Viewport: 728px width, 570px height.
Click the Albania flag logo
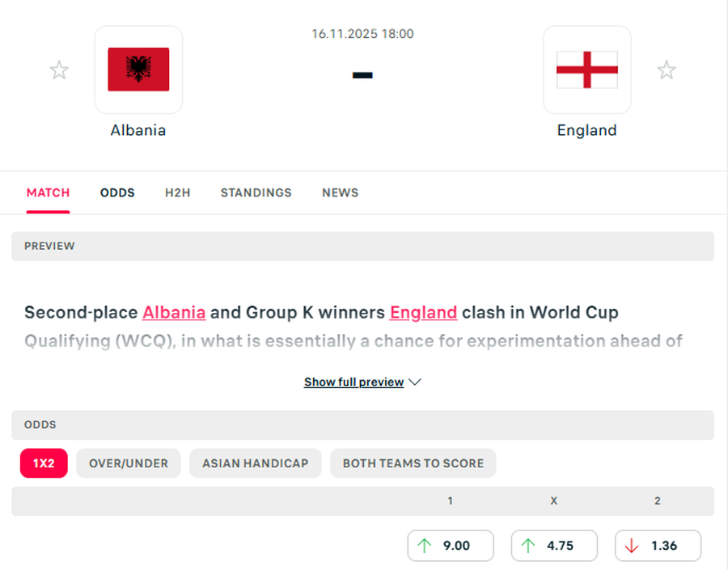[x=138, y=70]
